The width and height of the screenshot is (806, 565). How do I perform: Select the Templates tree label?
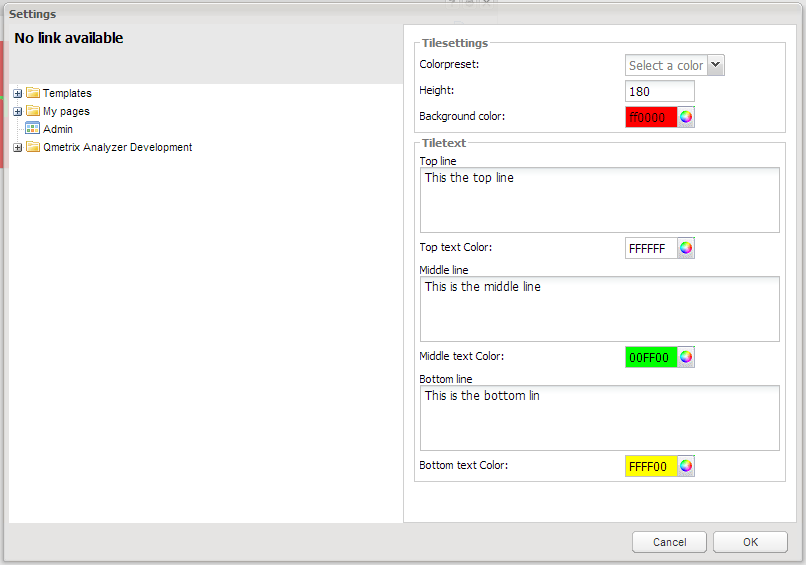click(67, 93)
